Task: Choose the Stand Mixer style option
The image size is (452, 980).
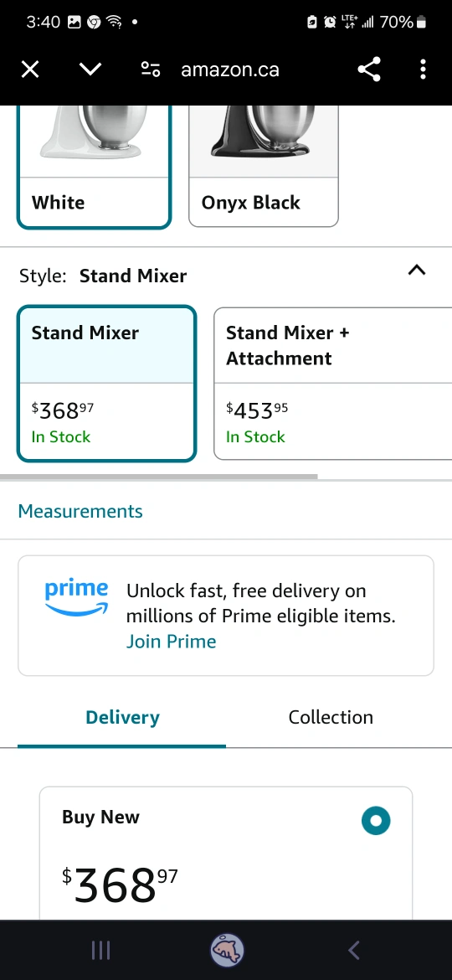Action: tap(107, 384)
